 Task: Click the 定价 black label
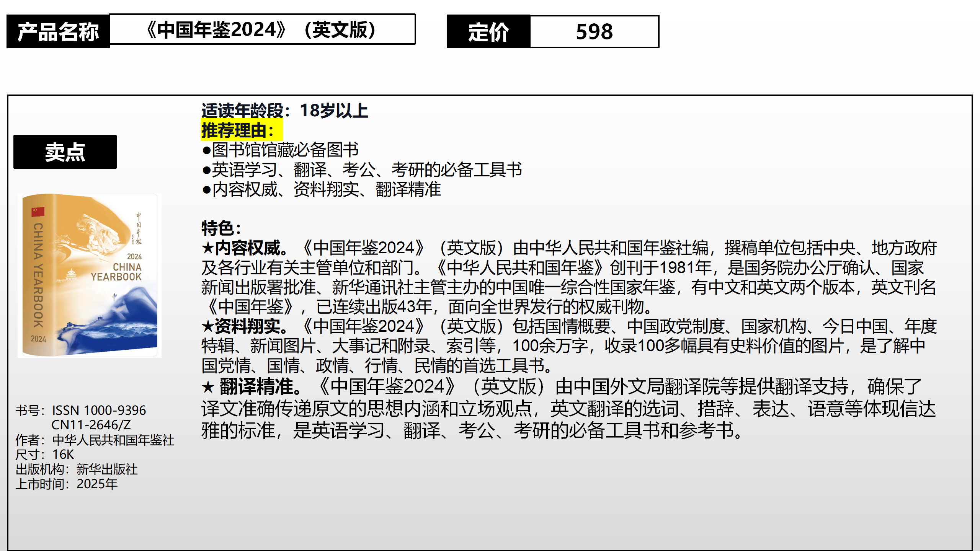point(488,31)
